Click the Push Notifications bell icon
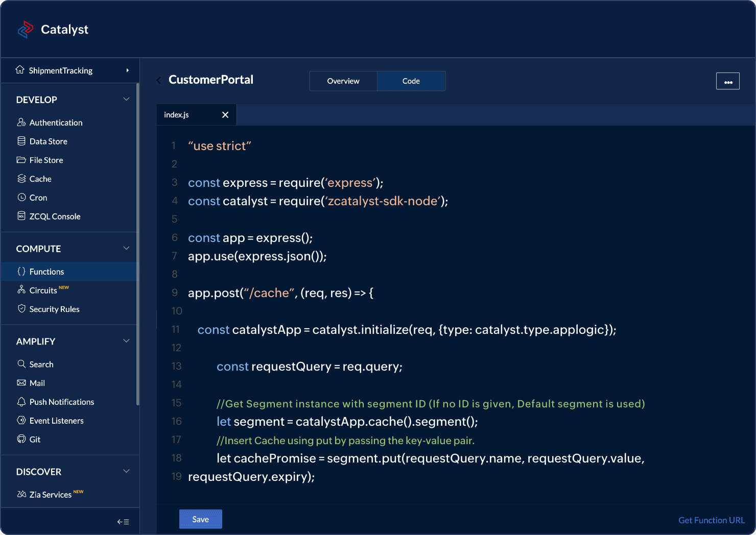Image resolution: width=756 pixels, height=535 pixels. 21,401
